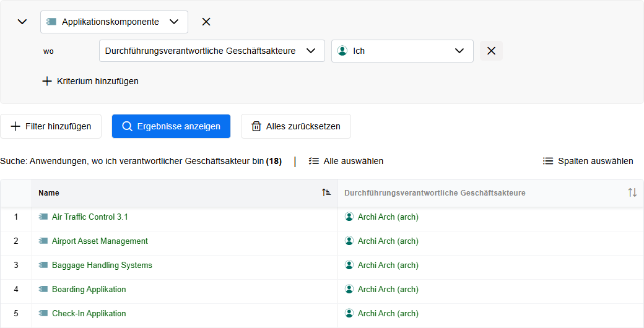This screenshot has height=328, width=644.
Task: Select row number 1
Action: (x=16, y=217)
